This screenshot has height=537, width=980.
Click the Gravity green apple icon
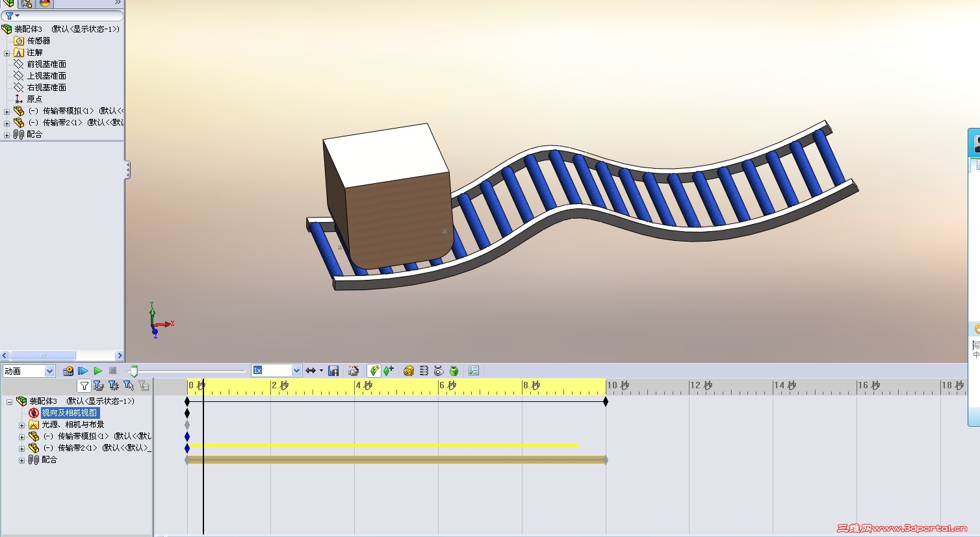click(x=454, y=371)
